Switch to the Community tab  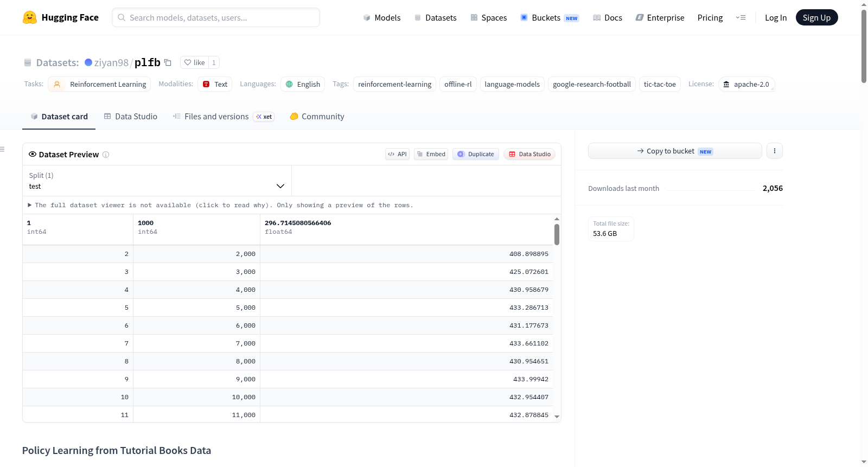pyautogui.click(x=317, y=116)
